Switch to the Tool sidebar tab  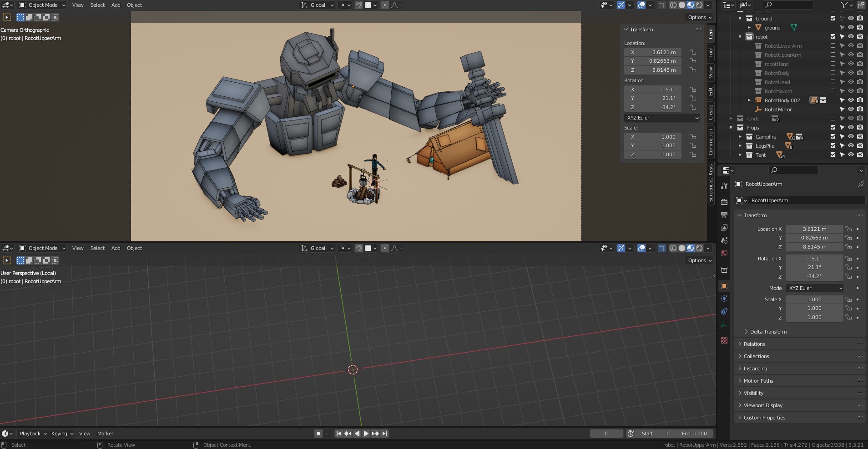click(x=711, y=53)
